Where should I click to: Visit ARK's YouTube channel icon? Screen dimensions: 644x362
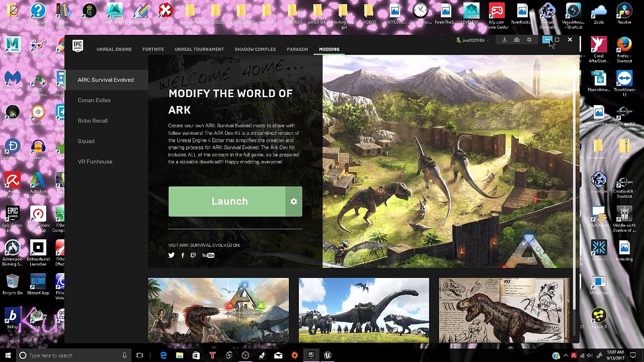[208, 255]
